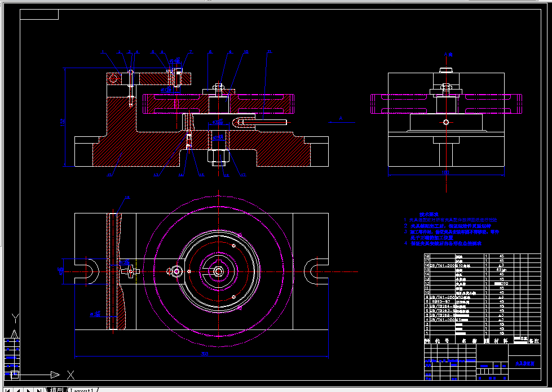The height and width of the screenshot is (392, 552).
Task: Select the 夹具装配图 title block text
Action: 525,363
